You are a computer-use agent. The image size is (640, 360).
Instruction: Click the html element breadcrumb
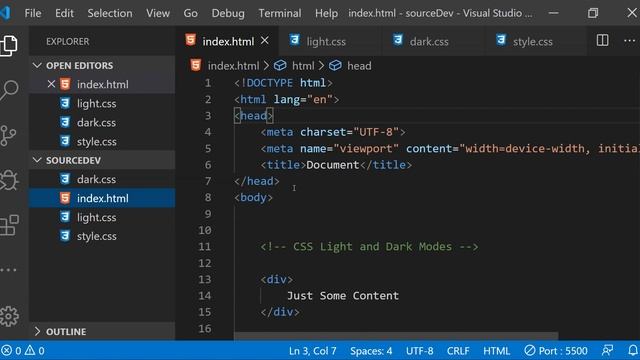[x=303, y=66]
